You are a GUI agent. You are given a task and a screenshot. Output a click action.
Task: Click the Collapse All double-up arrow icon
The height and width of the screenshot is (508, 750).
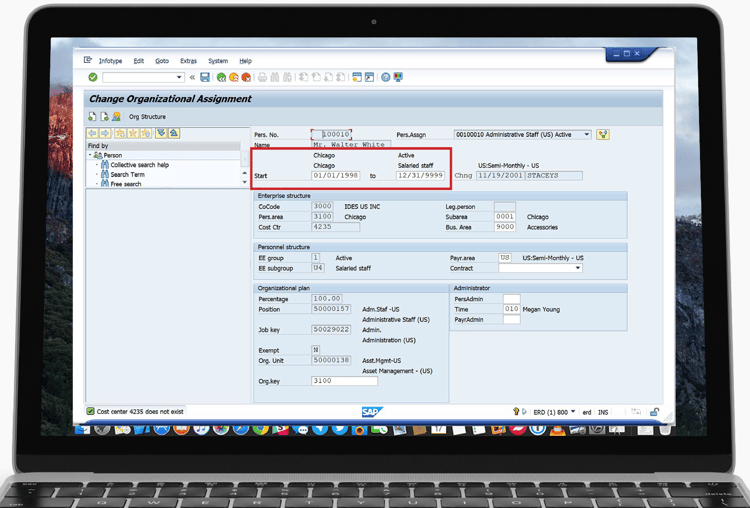point(174,133)
